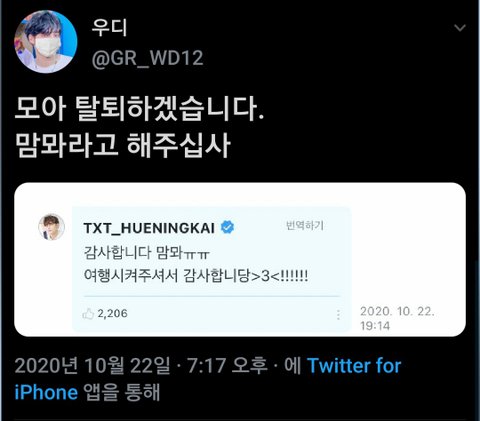The height and width of the screenshot is (421, 480).
Task: Open the Twitter for iPhone source link
Action: tap(208, 379)
